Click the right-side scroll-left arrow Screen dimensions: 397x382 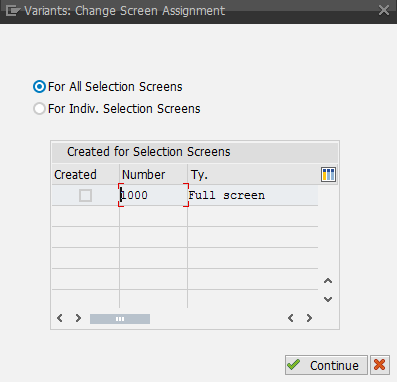click(291, 318)
